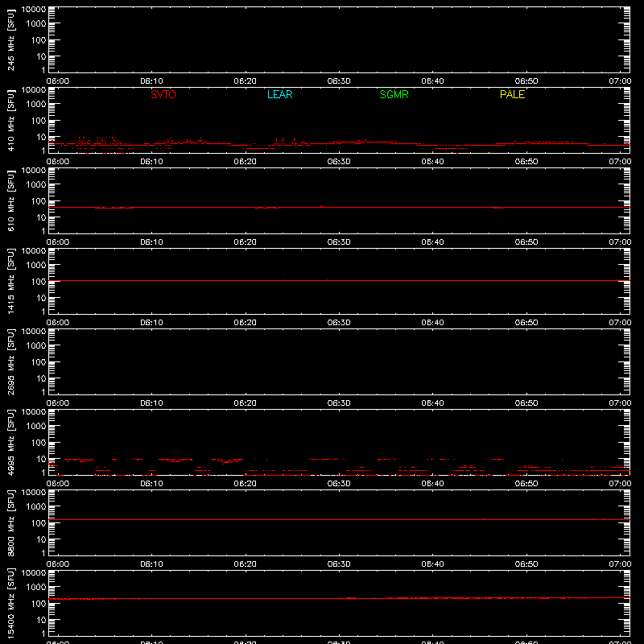Screen dimensions: 644x644
Task: Select the '410 MHz [SFU]' axis title
Action: (x=10, y=120)
